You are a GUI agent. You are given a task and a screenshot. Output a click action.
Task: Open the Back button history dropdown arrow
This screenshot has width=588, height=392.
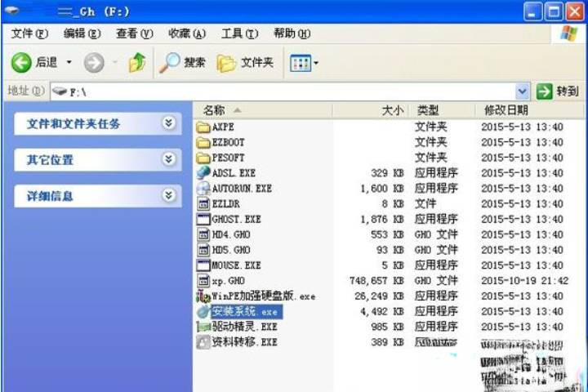(69, 62)
